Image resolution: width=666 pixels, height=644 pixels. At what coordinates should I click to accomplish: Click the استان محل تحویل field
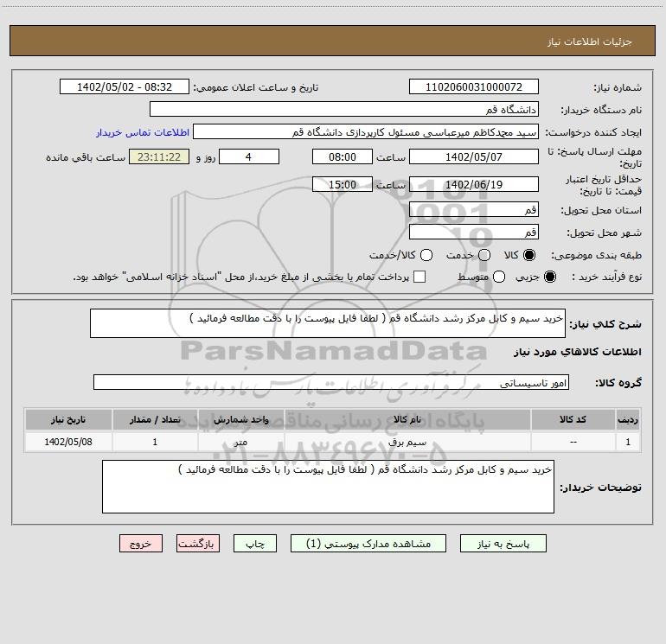pyautogui.click(x=474, y=209)
